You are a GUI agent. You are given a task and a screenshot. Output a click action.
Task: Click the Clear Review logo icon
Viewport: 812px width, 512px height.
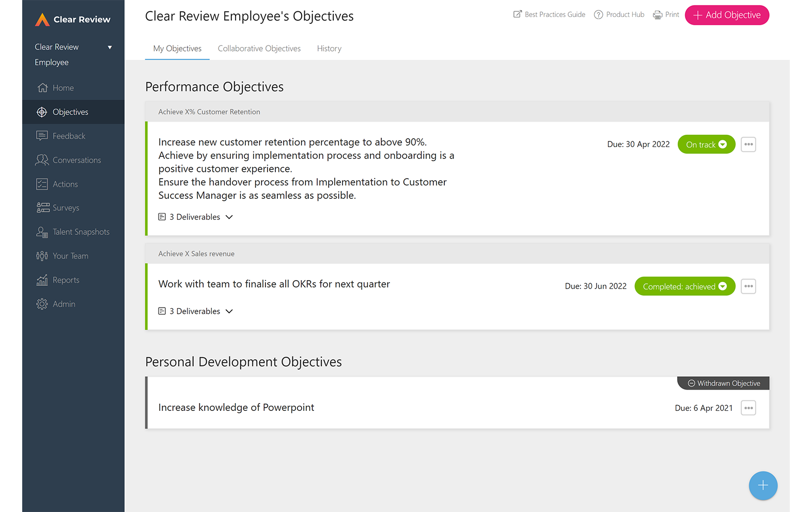point(42,20)
